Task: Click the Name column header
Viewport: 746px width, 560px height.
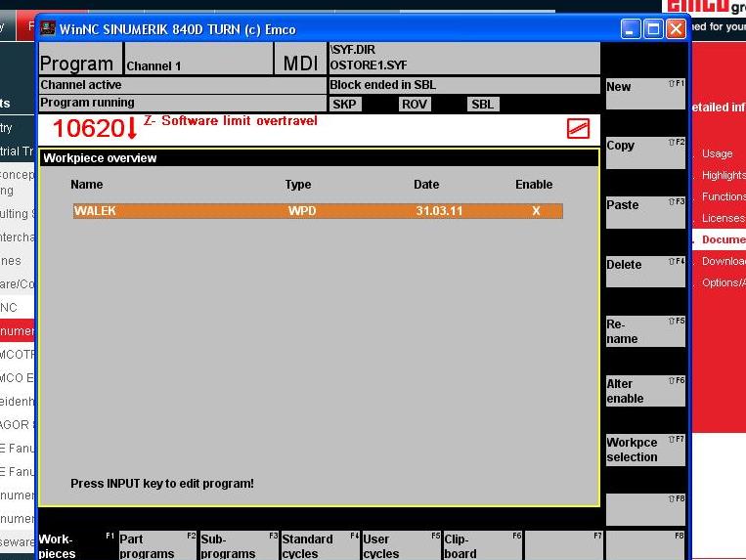Action: point(87,185)
